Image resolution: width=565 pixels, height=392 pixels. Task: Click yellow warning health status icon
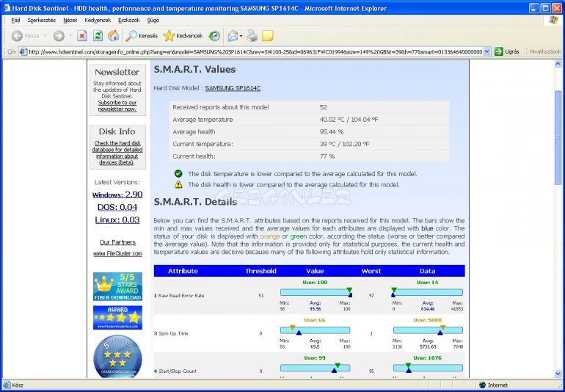178,184
